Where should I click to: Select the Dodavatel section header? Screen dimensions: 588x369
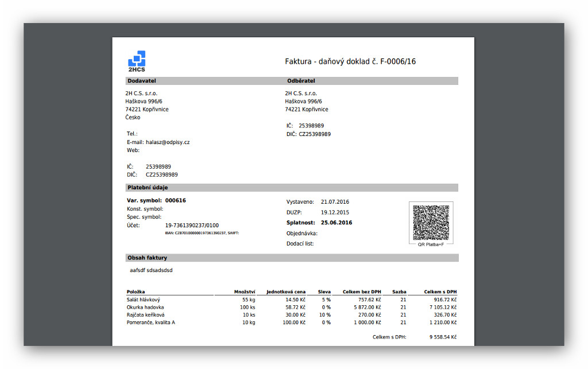point(142,80)
